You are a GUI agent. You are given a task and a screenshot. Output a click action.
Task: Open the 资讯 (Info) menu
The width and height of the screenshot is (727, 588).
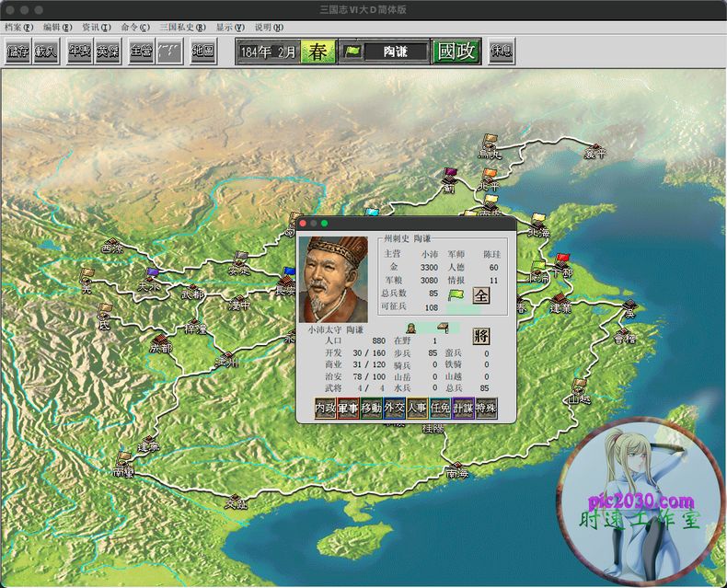(97, 28)
